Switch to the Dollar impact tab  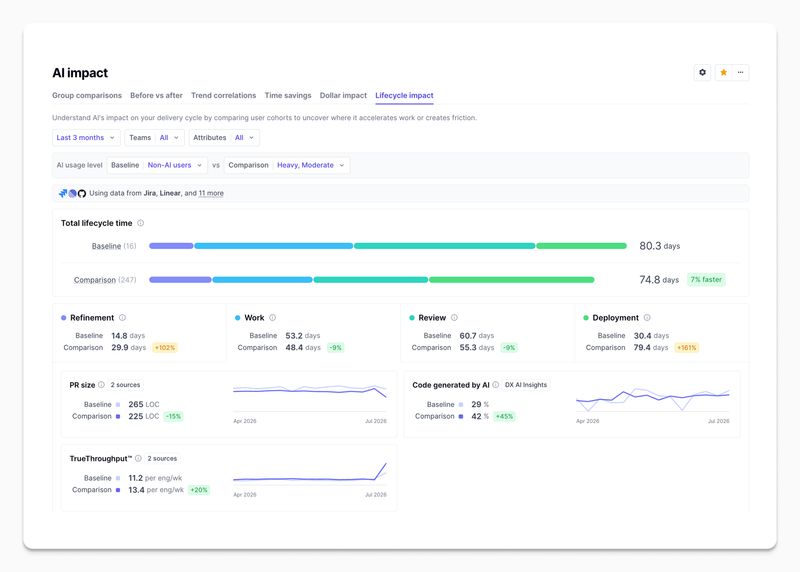tap(343, 95)
